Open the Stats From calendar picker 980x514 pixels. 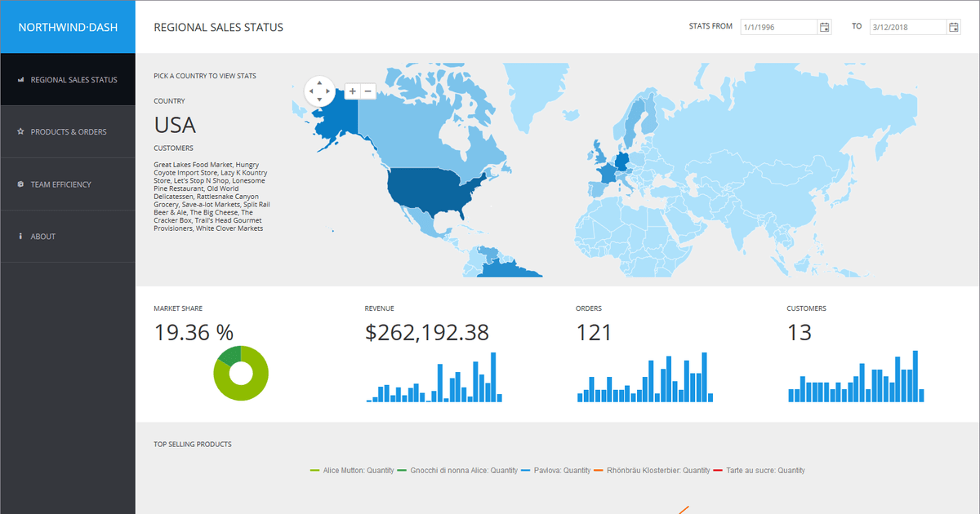[825, 27]
